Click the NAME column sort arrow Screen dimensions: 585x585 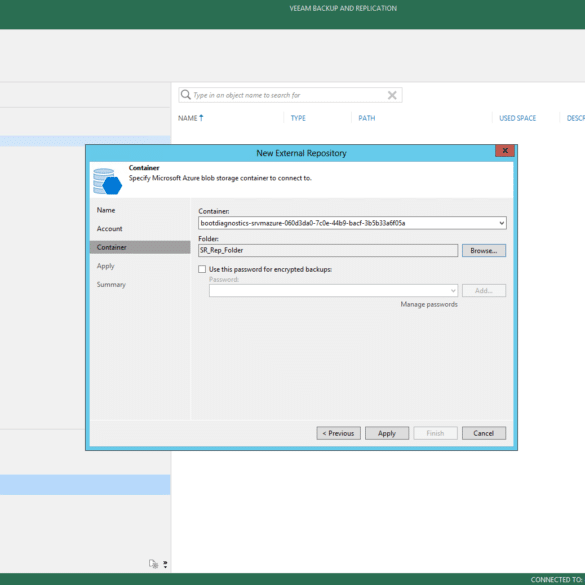coord(201,118)
